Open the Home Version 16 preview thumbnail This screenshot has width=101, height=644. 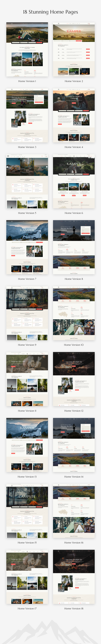coord(74,511)
